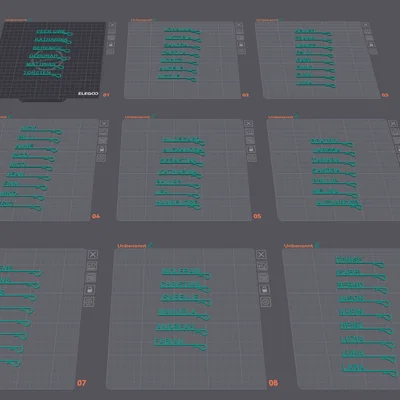Open plate 08 settings gear icon
400x400 pixels.
click(x=265, y=302)
